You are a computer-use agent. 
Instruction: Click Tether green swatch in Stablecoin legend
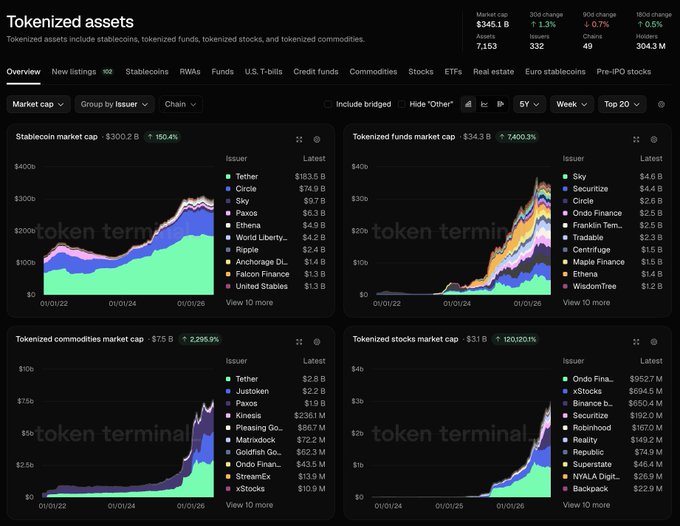(x=228, y=176)
